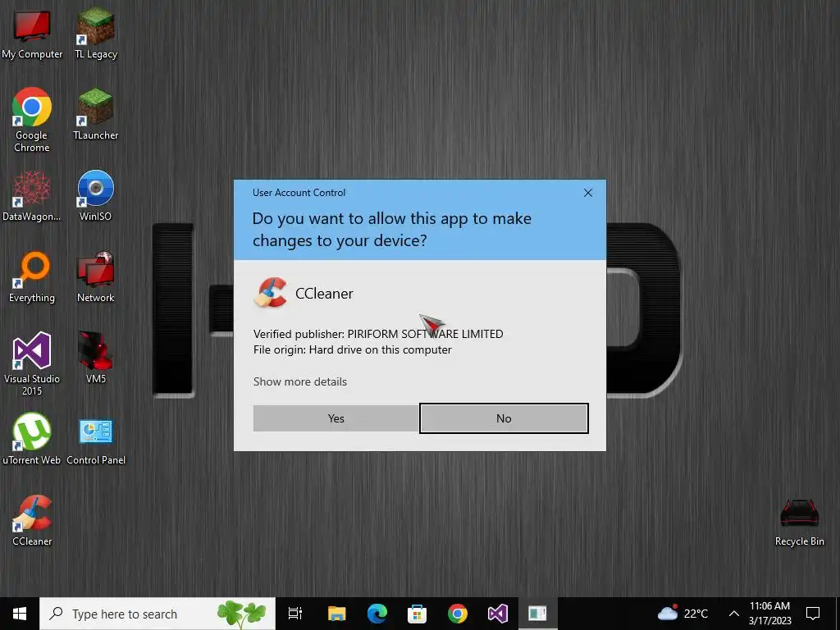Screen dimensions: 840x630
Task: Select the Network desktop icon
Action: [96, 277]
